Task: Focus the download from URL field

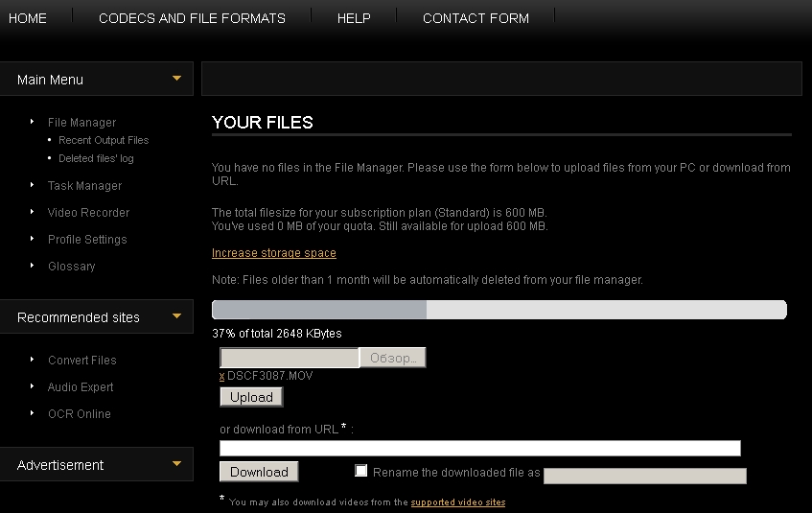Action: pos(480,448)
